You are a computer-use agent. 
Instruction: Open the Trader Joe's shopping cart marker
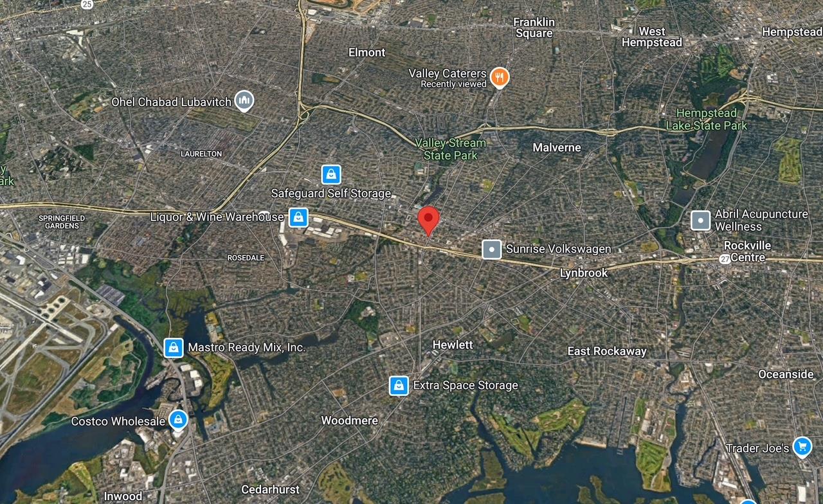pyautogui.click(x=802, y=446)
